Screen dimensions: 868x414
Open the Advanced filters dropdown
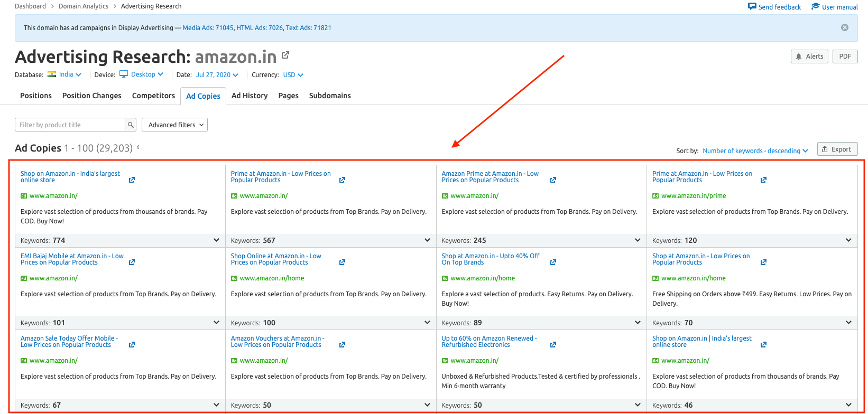[x=174, y=125]
